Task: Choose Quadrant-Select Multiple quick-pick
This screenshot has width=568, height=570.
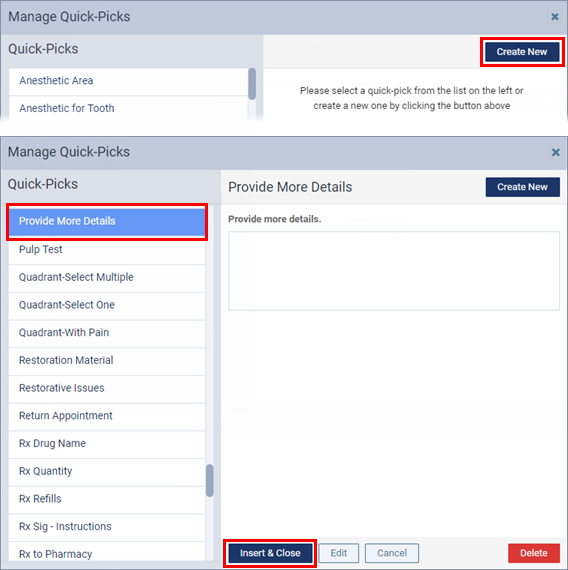Action: (107, 277)
